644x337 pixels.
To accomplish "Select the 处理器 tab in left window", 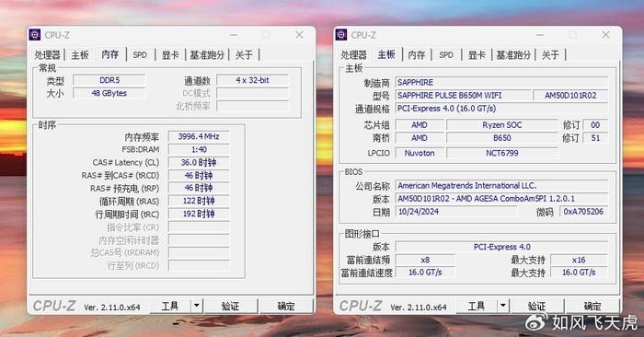I will pyautogui.click(x=47, y=54).
